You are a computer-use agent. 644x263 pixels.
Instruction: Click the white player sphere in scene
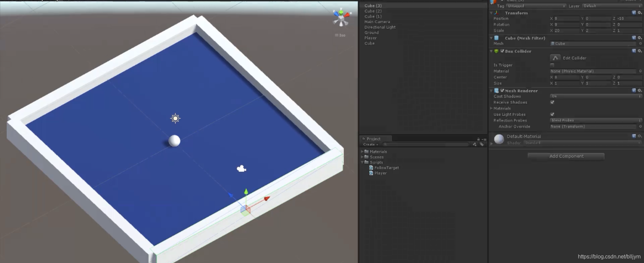[174, 141]
